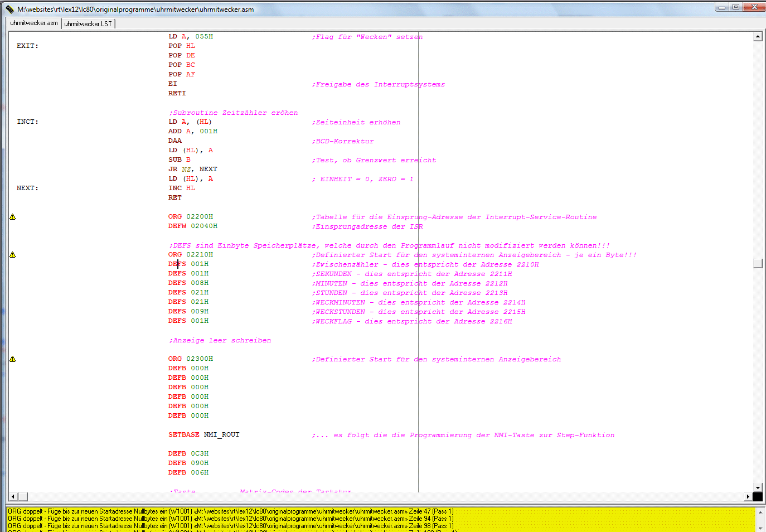The image size is (766, 532).
Task: Click message panel scroll down arrow
Action: pyautogui.click(x=760, y=528)
